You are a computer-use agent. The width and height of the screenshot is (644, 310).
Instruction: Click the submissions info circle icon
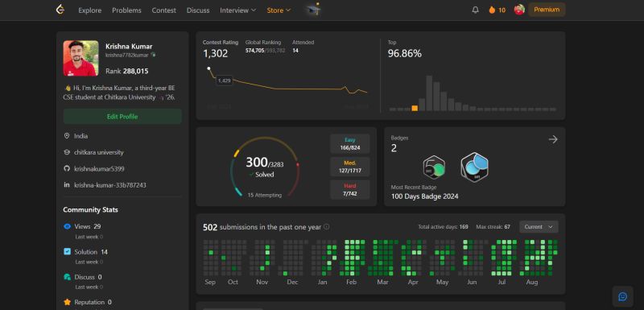click(x=327, y=226)
